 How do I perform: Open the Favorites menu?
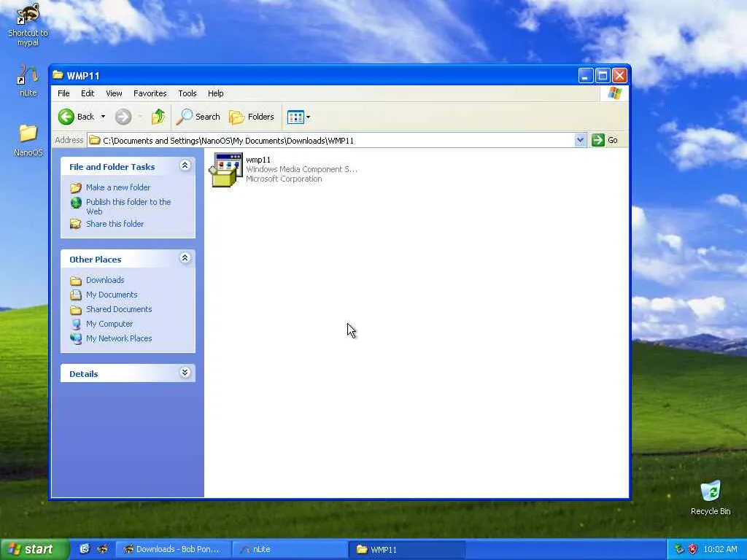pos(150,93)
